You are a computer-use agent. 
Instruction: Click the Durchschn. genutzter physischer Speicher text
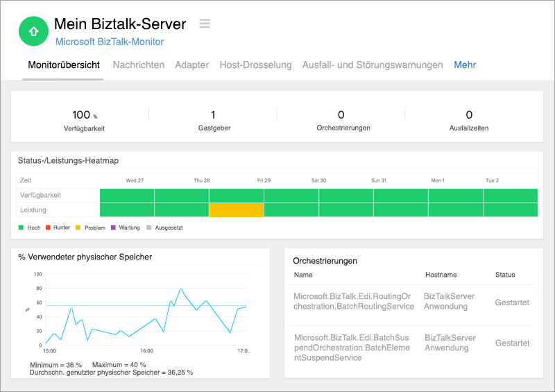111,373
